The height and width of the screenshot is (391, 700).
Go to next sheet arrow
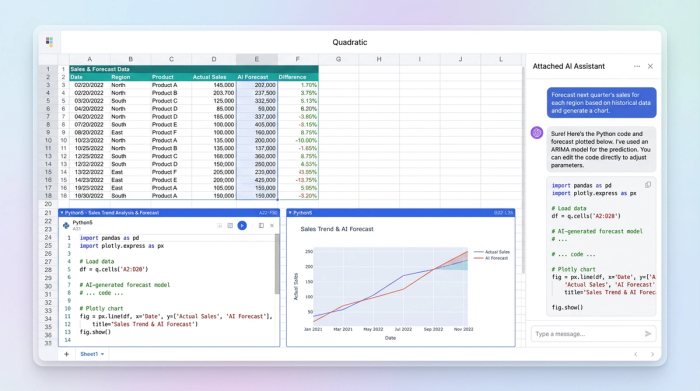click(652, 354)
